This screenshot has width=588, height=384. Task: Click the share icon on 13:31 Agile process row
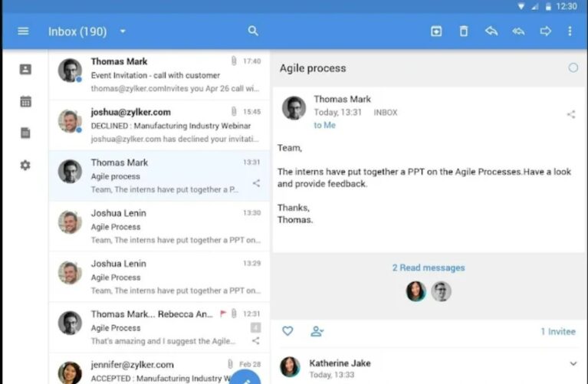click(257, 183)
